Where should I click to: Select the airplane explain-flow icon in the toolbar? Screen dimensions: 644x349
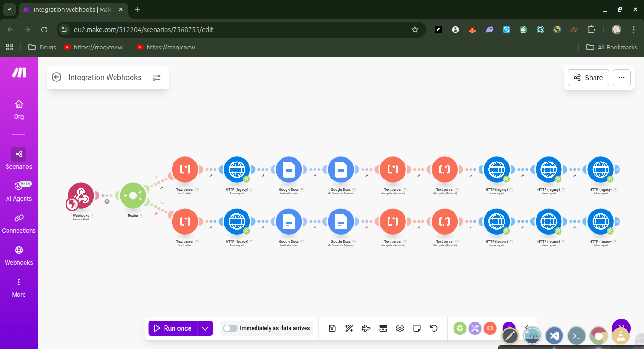tap(366, 328)
